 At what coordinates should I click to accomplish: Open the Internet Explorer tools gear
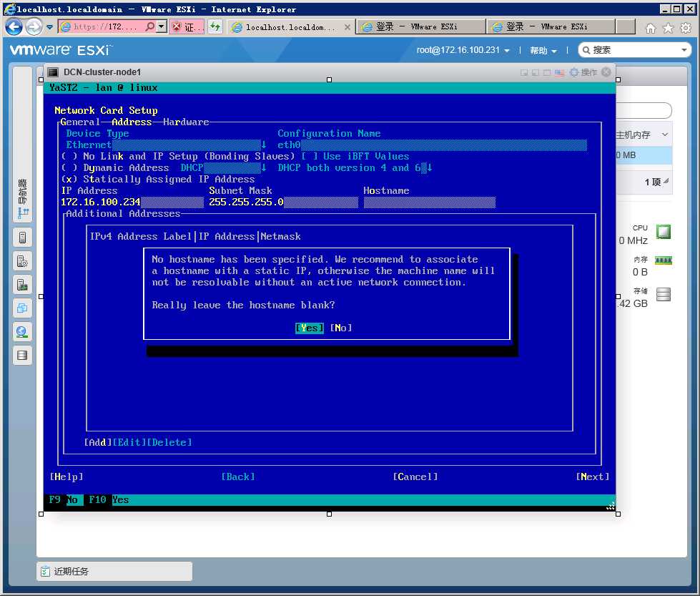pos(686,29)
